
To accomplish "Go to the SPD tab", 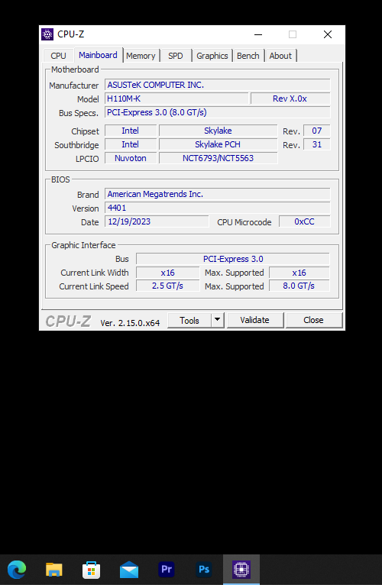I will point(175,56).
